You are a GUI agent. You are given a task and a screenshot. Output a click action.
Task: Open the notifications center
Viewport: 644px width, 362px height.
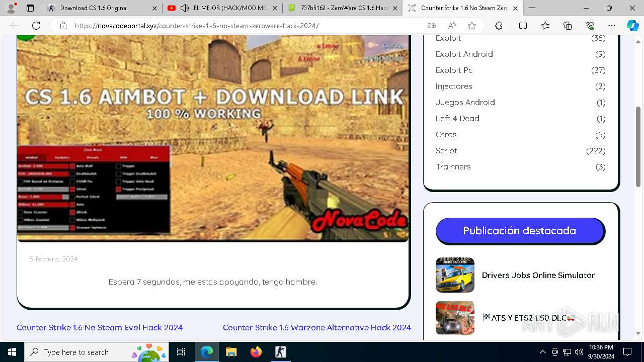point(627,352)
